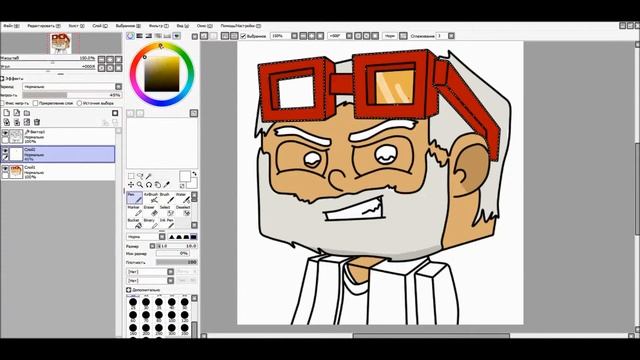Activate the move layer tool
640x360 pixels.
click(x=131, y=185)
